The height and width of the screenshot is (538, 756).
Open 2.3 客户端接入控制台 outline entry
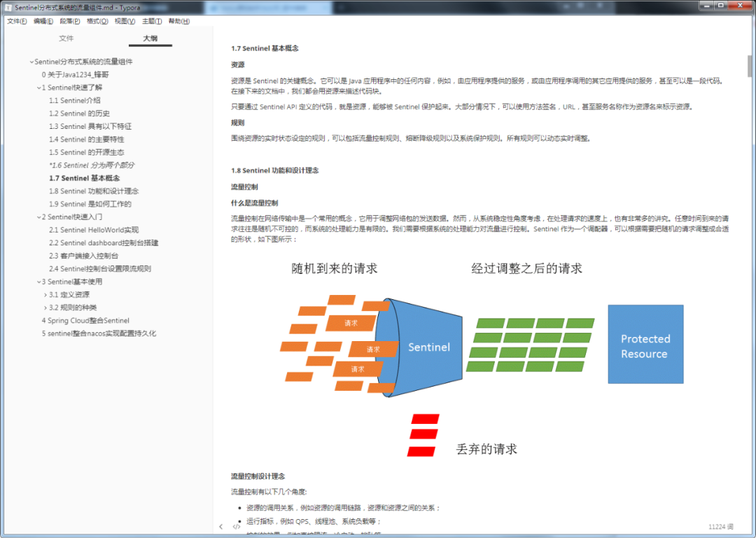click(x=83, y=256)
